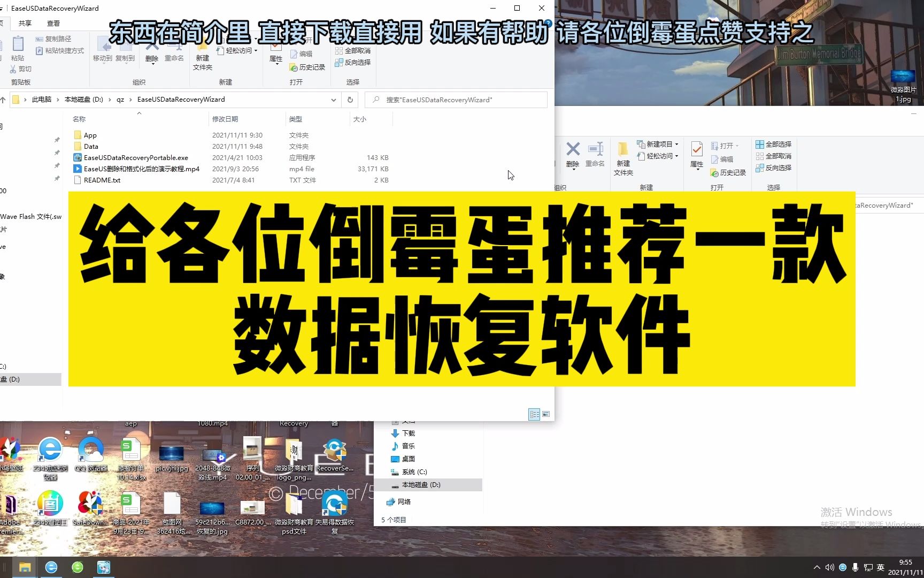Sort by Type (类型) column header
This screenshot has width=924, height=578.
click(x=318, y=119)
